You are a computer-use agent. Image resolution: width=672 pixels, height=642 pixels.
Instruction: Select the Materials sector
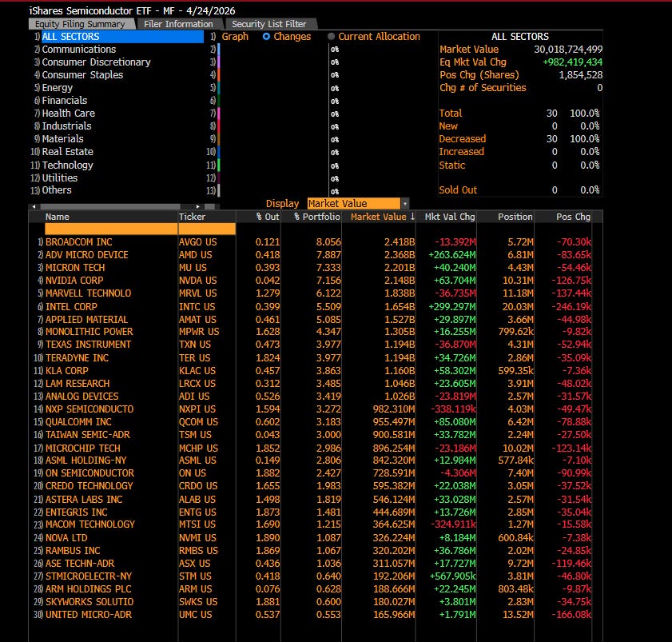tap(63, 139)
